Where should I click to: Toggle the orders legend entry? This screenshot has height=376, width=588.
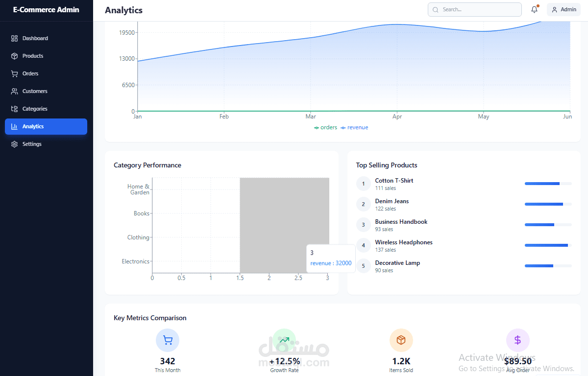pos(326,127)
